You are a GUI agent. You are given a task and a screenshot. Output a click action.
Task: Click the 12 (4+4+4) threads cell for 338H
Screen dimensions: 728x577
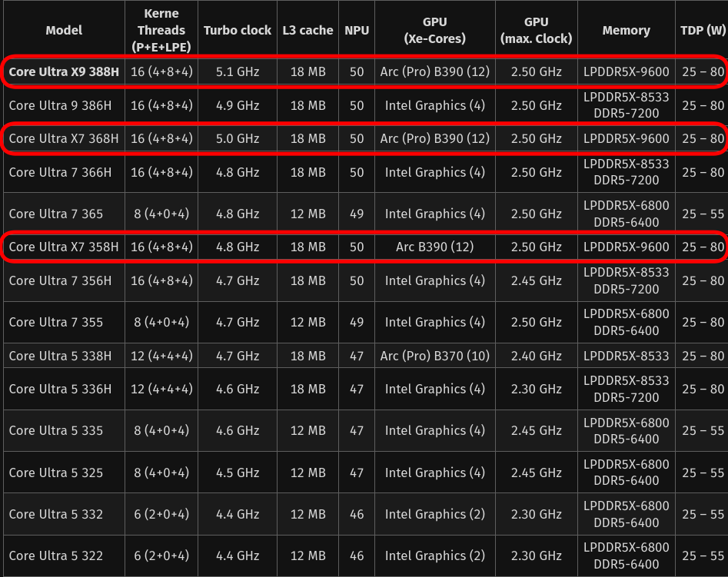(161, 356)
